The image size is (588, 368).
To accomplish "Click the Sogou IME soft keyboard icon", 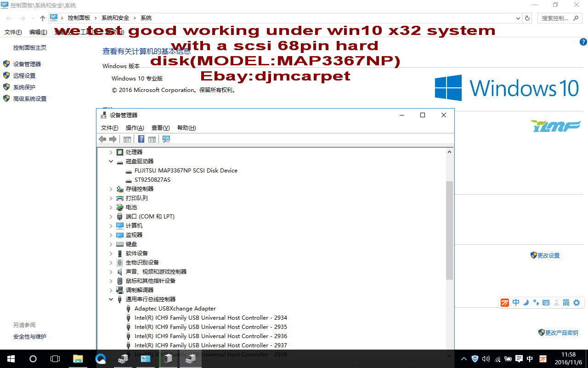I will tap(546, 303).
